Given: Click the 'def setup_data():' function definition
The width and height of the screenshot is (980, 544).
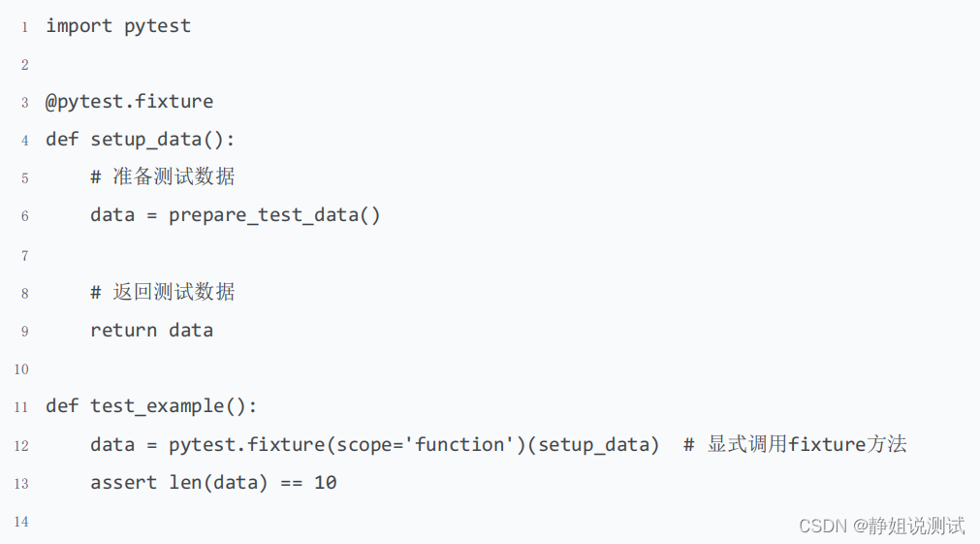Looking at the screenshot, I should (x=141, y=140).
